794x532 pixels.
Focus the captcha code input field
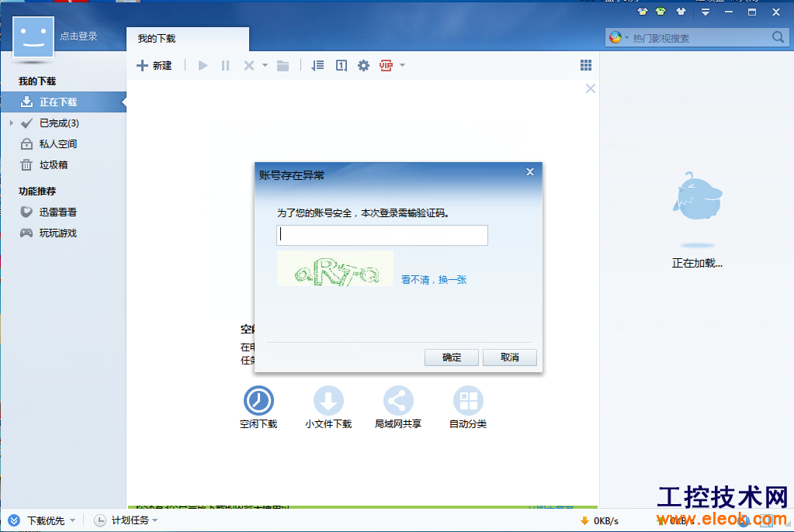(x=383, y=236)
